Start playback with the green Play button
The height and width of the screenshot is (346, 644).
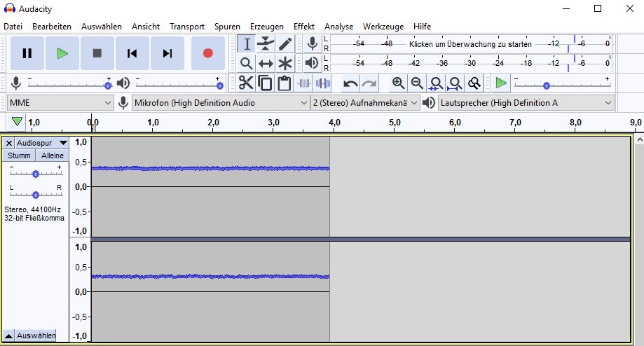coord(62,53)
